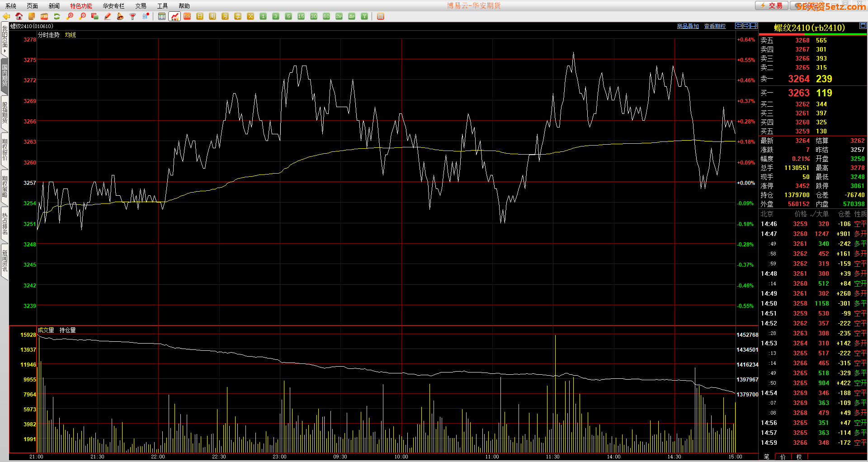Switch to Tick chart view
The height and width of the screenshot is (462, 868).
(187, 16)
